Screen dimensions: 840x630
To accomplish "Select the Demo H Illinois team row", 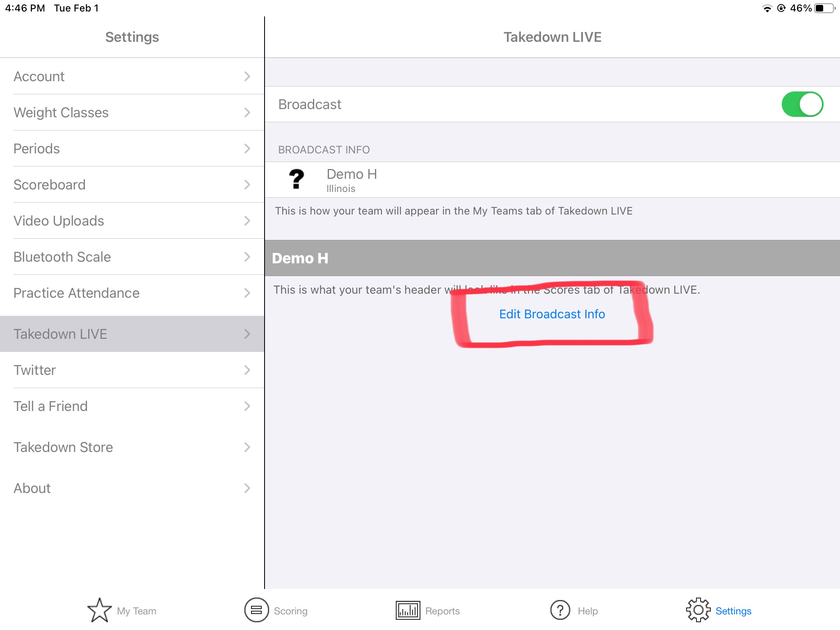I will (552, 180).
